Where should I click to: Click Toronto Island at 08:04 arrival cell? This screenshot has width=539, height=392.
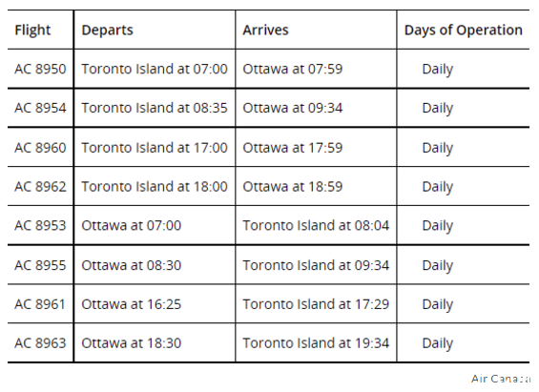(316, 225)
